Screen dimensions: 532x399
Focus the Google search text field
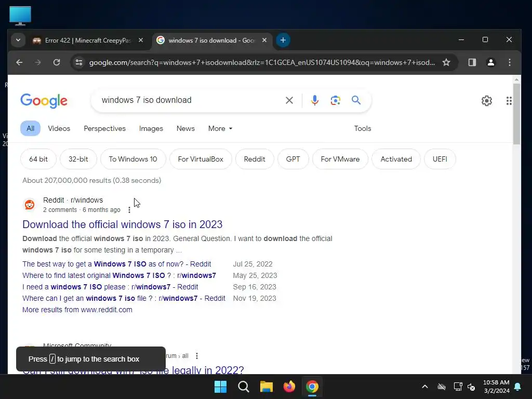tap(190, 100)
